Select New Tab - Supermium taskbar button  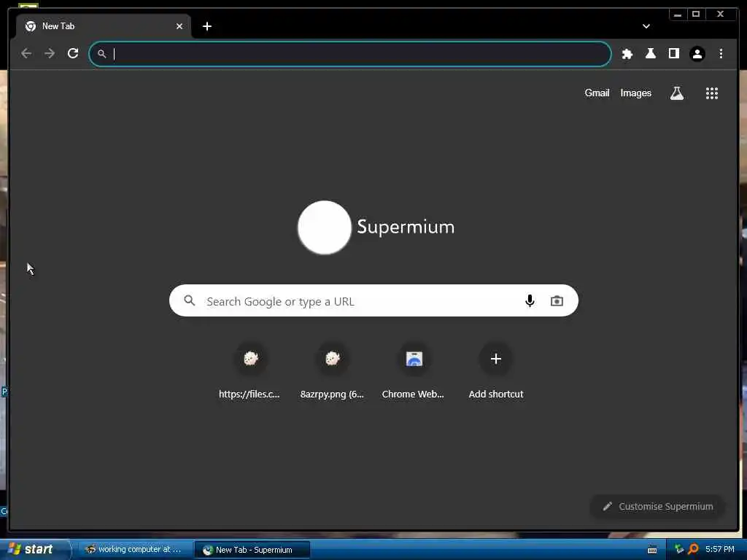click(252, 550)
